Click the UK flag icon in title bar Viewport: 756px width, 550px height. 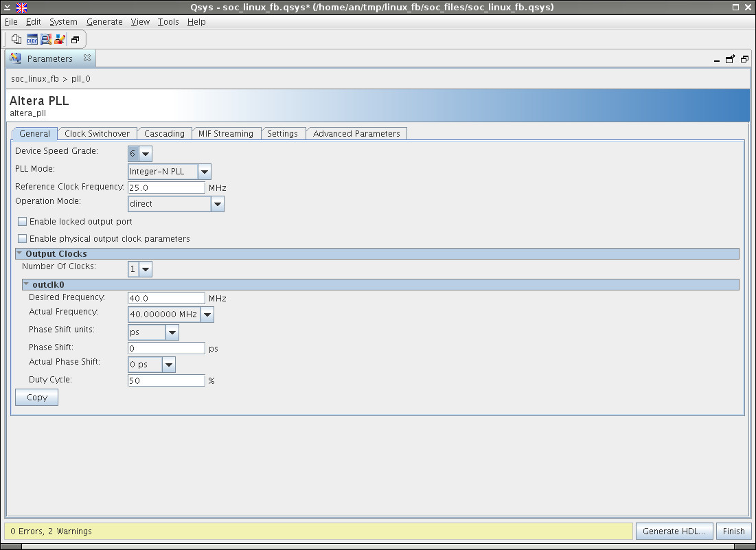pos(22,8)
